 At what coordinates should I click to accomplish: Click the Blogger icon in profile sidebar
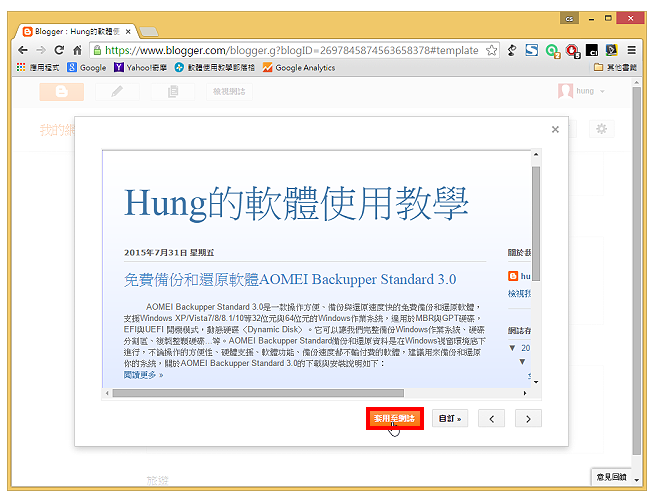click(513, 276)
